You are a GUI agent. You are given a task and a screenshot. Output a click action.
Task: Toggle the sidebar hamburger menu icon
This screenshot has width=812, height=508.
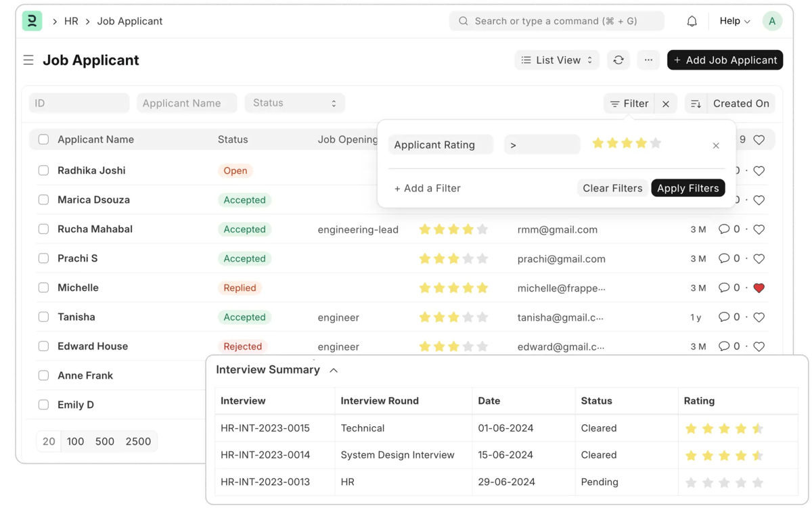tap(28, 60)
